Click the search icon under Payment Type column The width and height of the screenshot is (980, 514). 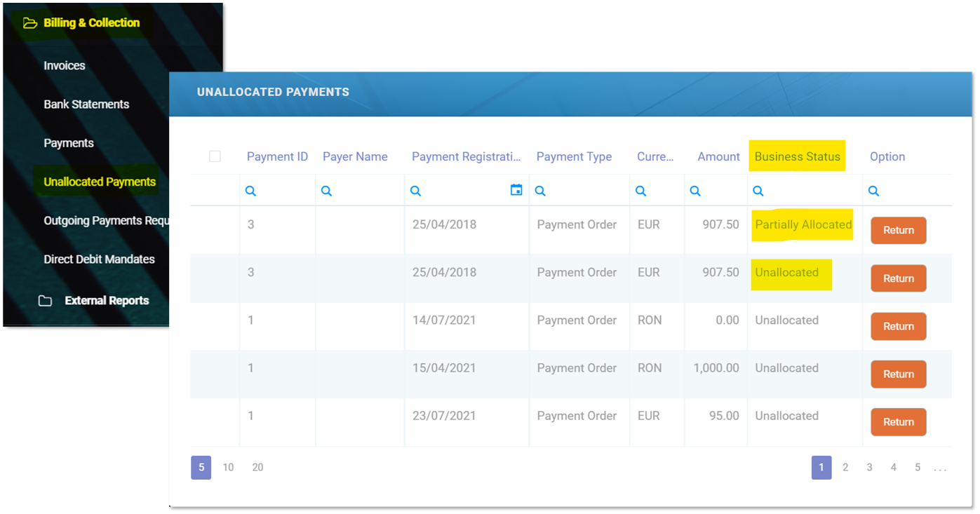(x=540, y=191)
